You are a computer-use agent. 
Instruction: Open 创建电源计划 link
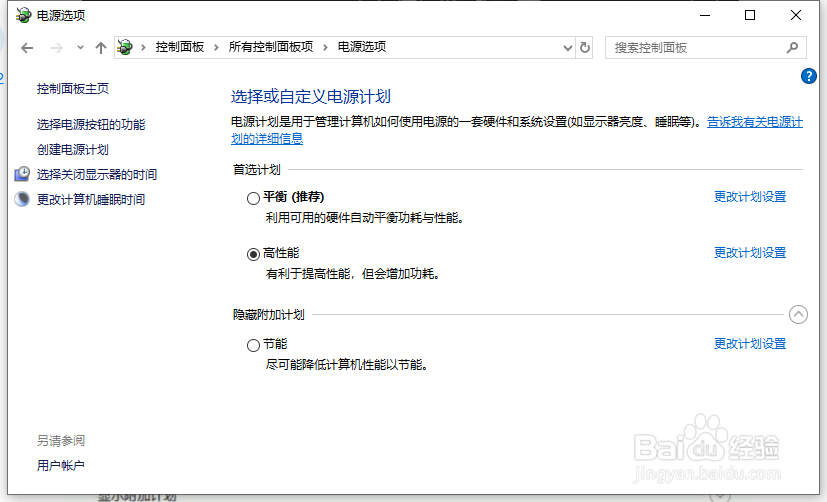pos(73,150)
